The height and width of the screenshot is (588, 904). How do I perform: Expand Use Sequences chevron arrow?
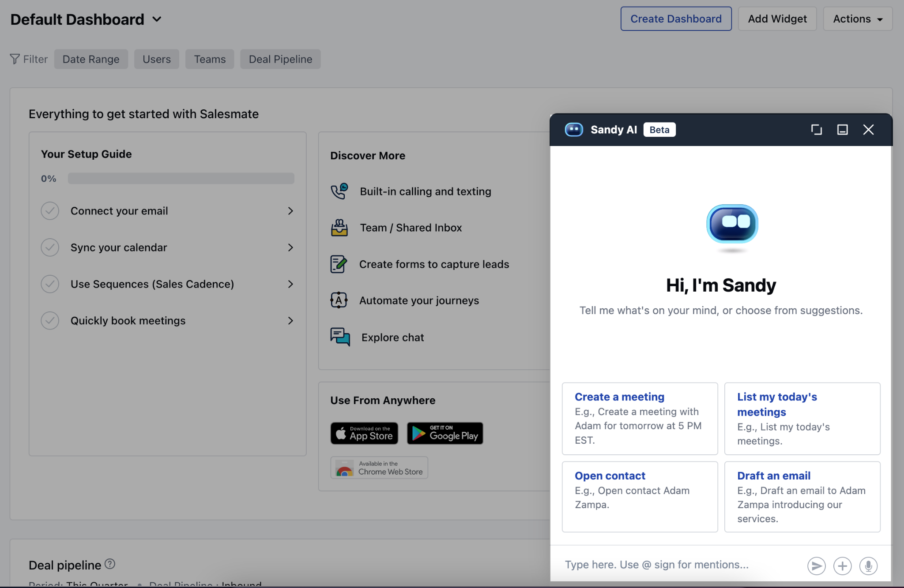click(290, 284)
